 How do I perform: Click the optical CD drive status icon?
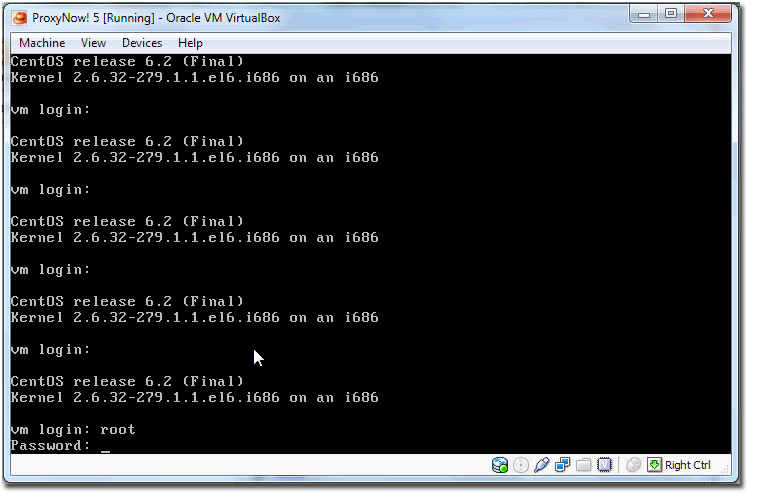click(x=521, y=465)
